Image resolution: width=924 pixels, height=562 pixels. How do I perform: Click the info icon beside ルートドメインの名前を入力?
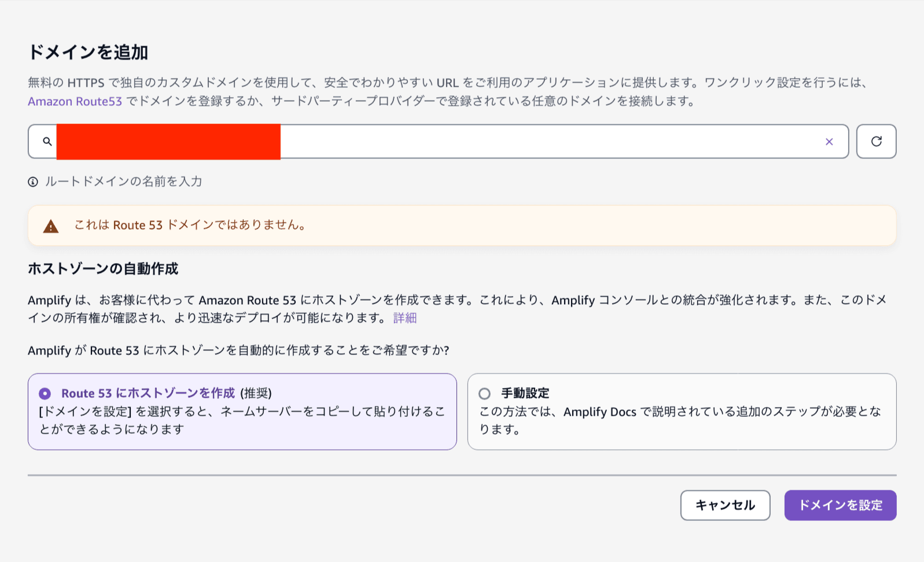[x=33, y=182]
